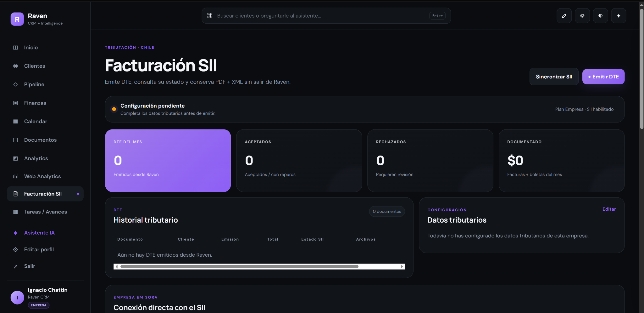
Task: Click the command icon in search bar
Action: 210,15
